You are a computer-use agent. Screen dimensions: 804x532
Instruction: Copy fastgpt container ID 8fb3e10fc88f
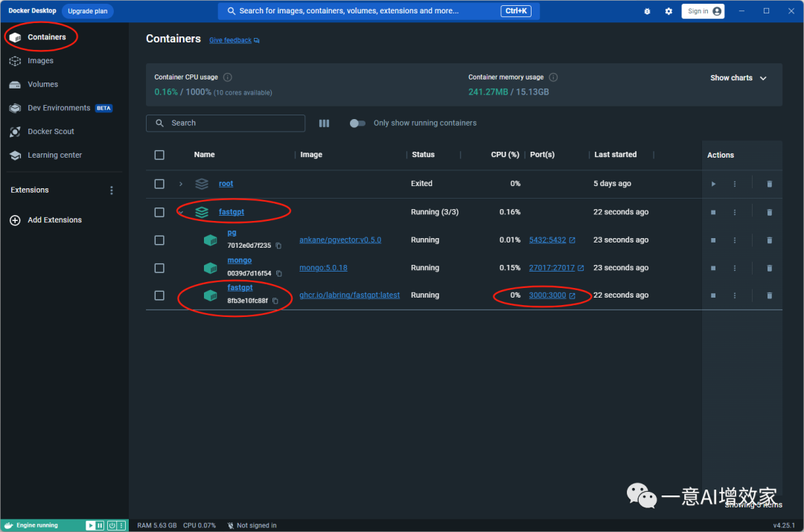tap(275, 301)
